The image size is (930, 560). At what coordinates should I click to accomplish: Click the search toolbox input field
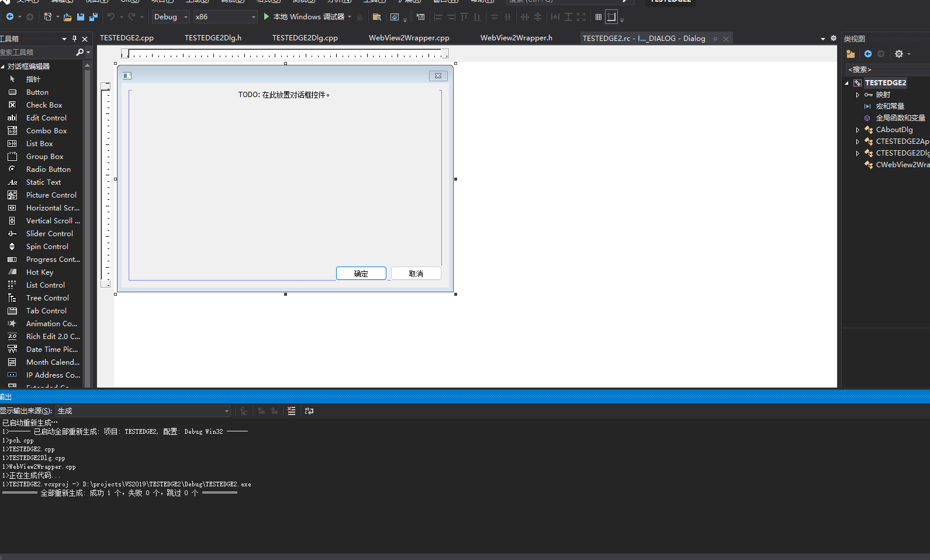pyautogui.click(x=37, y=53)
